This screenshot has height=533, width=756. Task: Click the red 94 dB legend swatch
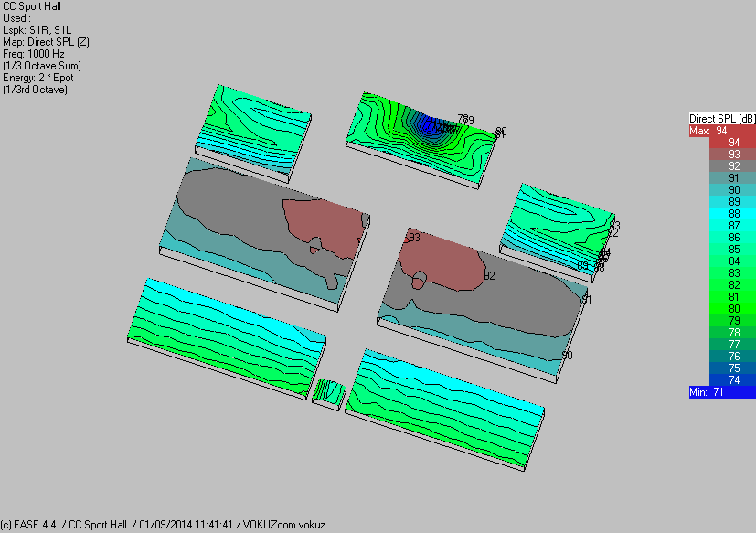click(x=722, y=143)
